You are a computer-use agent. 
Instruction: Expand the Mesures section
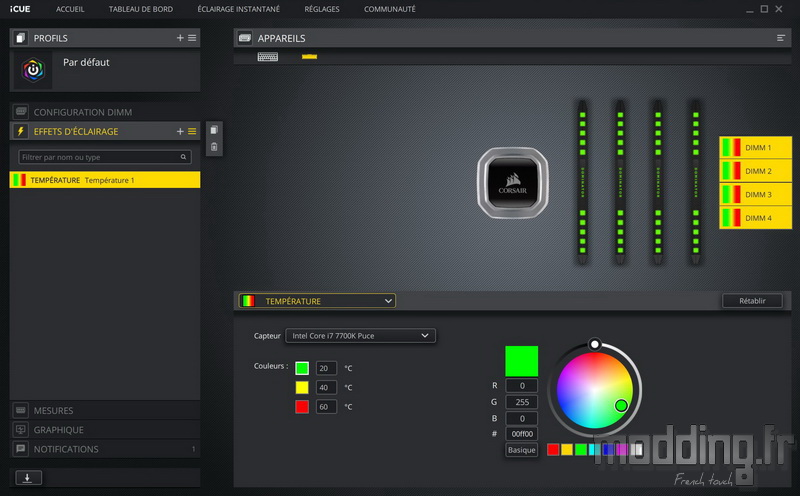point(105,410)
